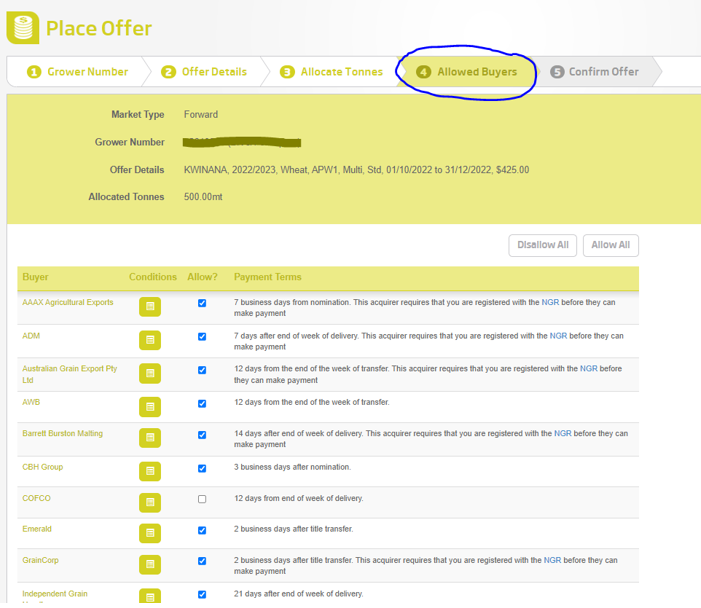Image resolution: width=701 pixels, height=608 pixels.
Task: Click the Conditions column header
Action: tap(153, 277)
